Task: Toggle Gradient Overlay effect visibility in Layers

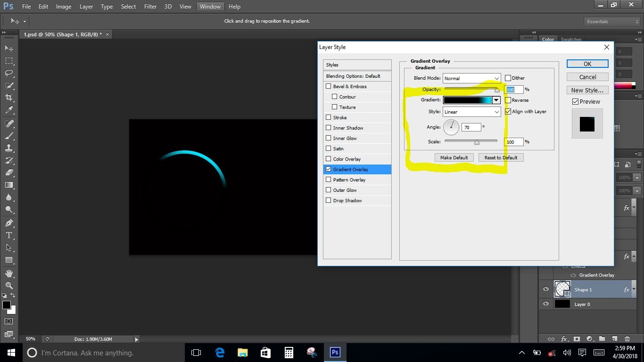Action: [574, 275]
